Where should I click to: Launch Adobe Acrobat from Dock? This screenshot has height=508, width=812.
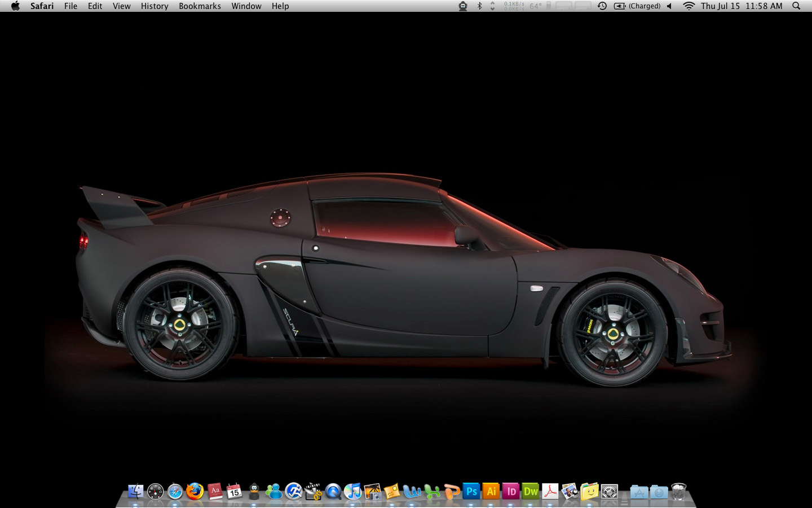(550, 492)
